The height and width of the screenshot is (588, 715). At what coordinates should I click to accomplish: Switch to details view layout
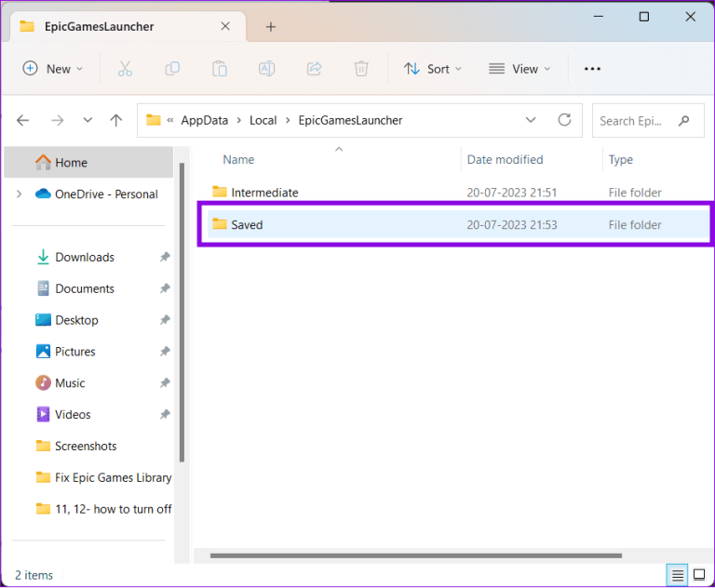(x=677, y=575)
